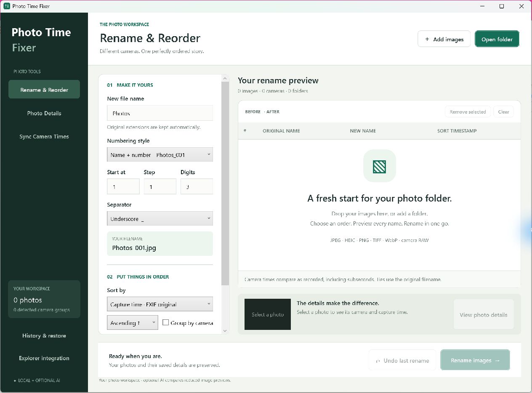The width and height of the screenshot is (532, 393).
Task: Click the Select a photo thumbnail
Action: (268, 314)
